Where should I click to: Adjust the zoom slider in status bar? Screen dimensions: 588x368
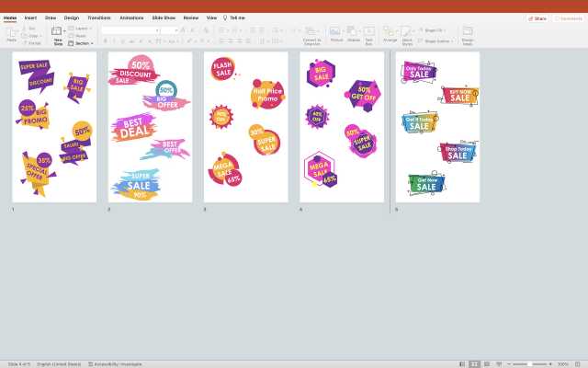coord(532,363)
